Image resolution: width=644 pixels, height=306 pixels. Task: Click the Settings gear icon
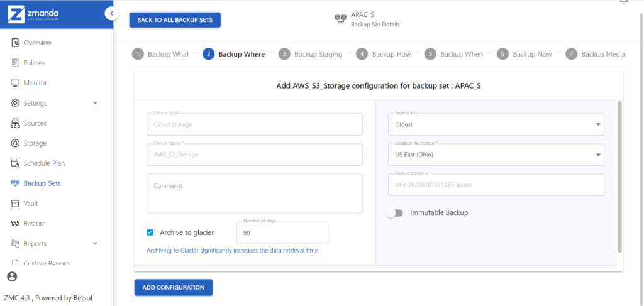pyautogui.click(x=15, y=103)
